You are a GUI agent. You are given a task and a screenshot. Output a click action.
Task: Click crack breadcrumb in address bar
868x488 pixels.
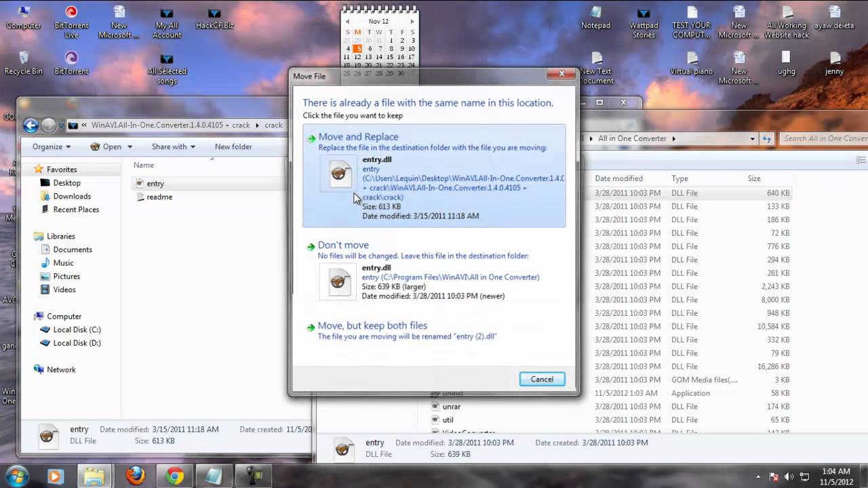[x=273, y=125]
